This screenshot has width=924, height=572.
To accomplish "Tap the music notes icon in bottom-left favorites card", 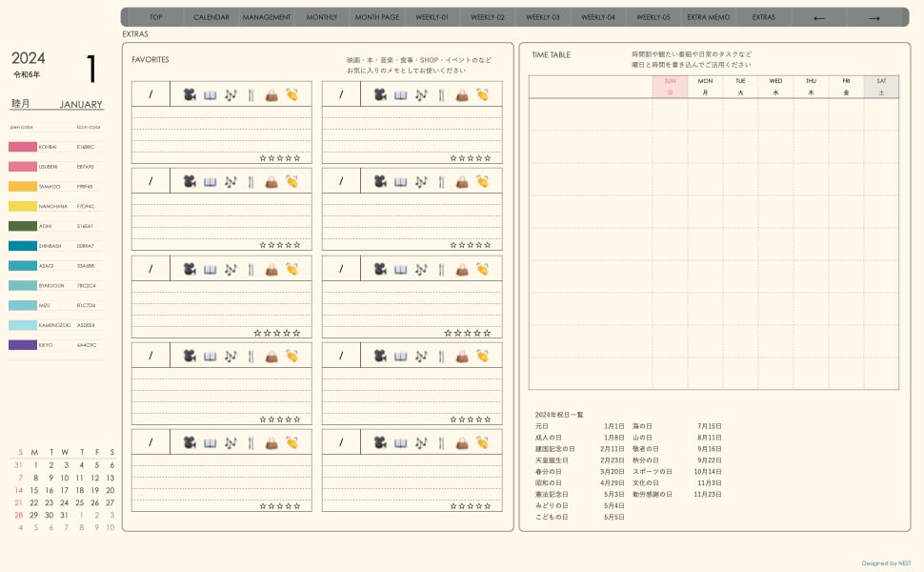I will [x=231, y=442].
